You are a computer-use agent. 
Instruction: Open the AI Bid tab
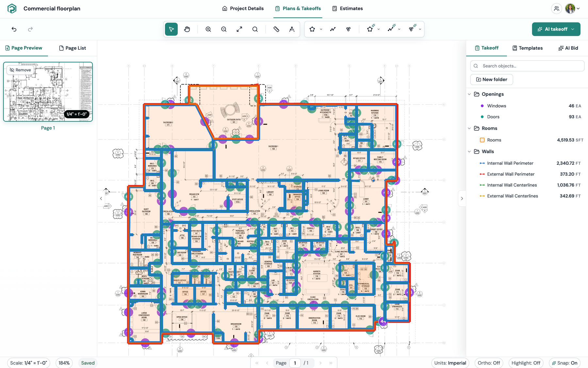coord(568,48)
